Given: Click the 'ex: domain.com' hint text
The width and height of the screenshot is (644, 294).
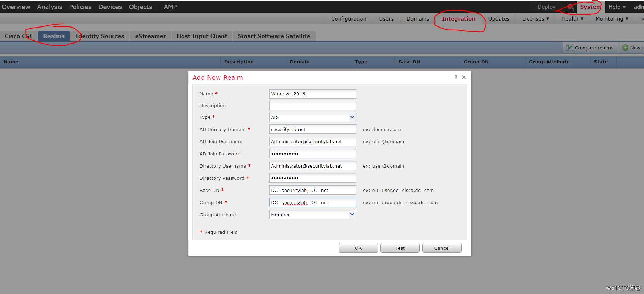Looking at the screenshot, I should point(382,130).
